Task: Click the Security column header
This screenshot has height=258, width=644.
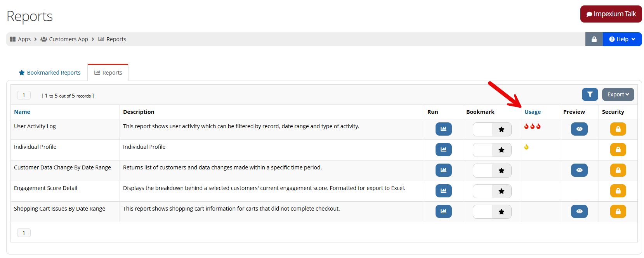Action: click(613, 112)
